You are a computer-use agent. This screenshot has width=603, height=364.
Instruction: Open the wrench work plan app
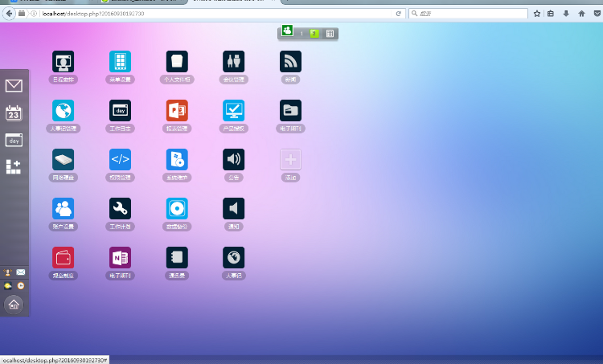click(120, 208)
